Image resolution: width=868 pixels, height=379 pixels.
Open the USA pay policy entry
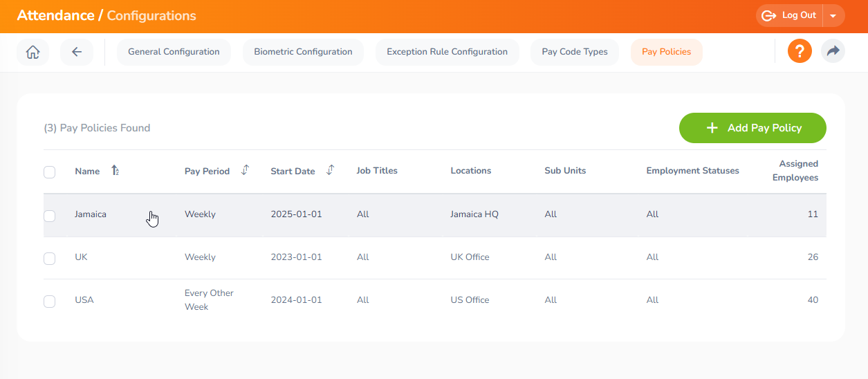(434, 300)
